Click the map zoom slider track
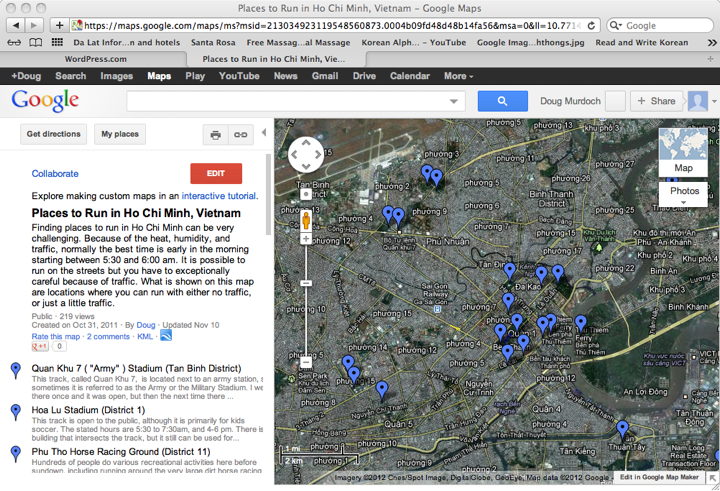 tap(306, 300)
